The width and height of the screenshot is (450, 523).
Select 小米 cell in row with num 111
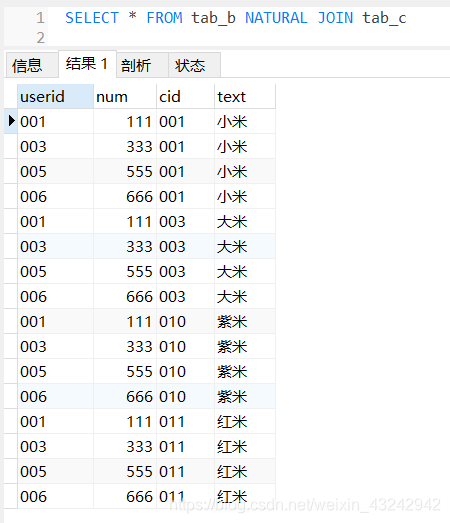tap(245, 121)
